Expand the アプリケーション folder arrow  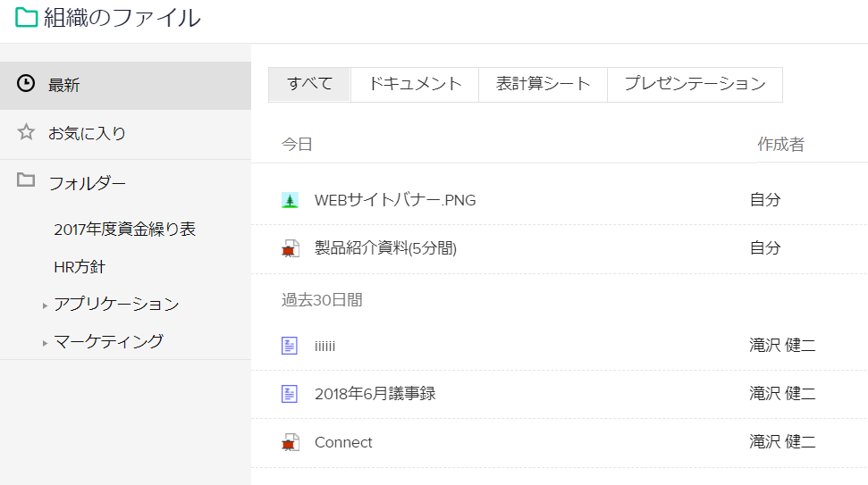(45, 306)
